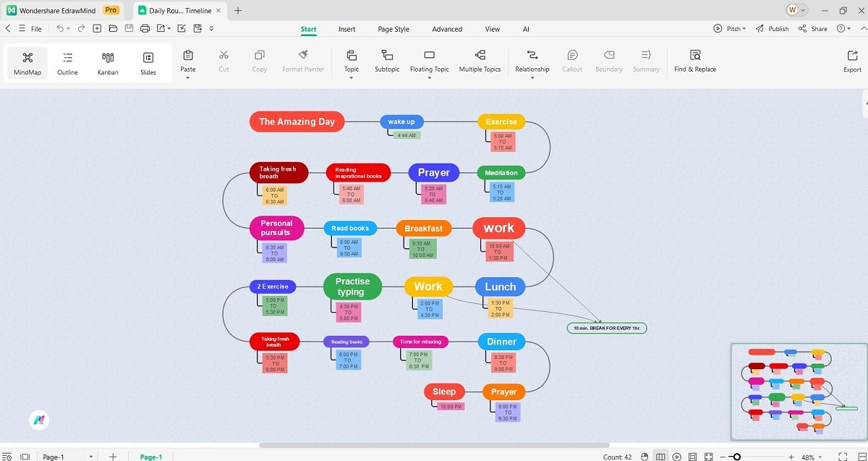This screenshot has height=461, width=868.
Task: Click the horizontal scrollbar at bottom
Action: [x=434, y=445]
